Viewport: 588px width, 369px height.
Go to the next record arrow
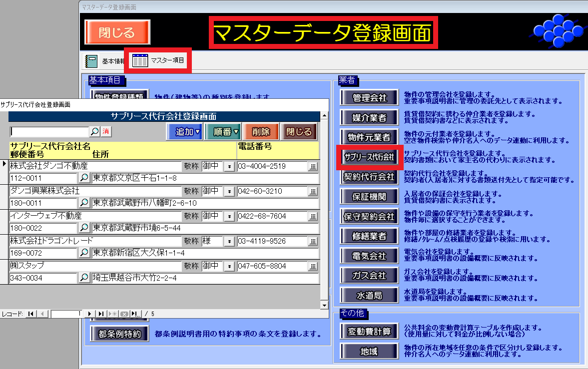click(x=90, y=314)
